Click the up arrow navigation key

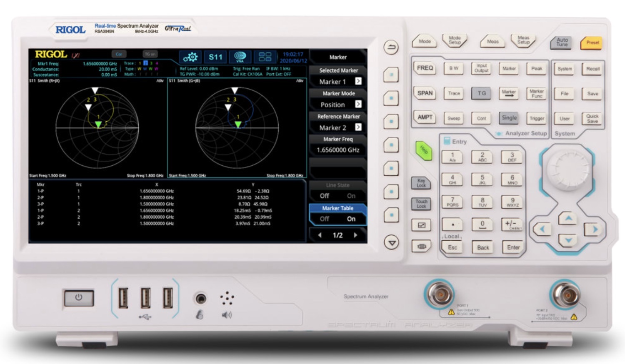tap(568, 218)
